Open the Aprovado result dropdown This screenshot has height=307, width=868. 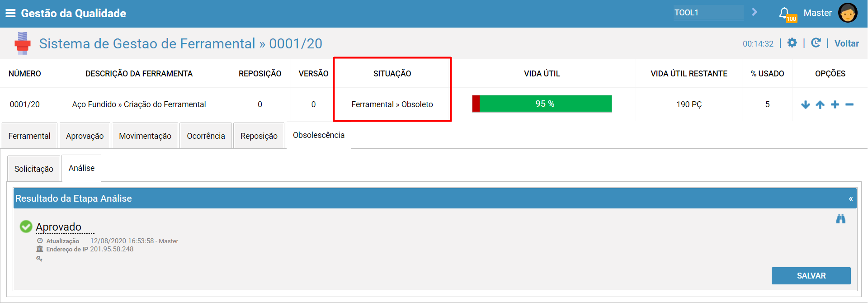(x=65, y=227)
